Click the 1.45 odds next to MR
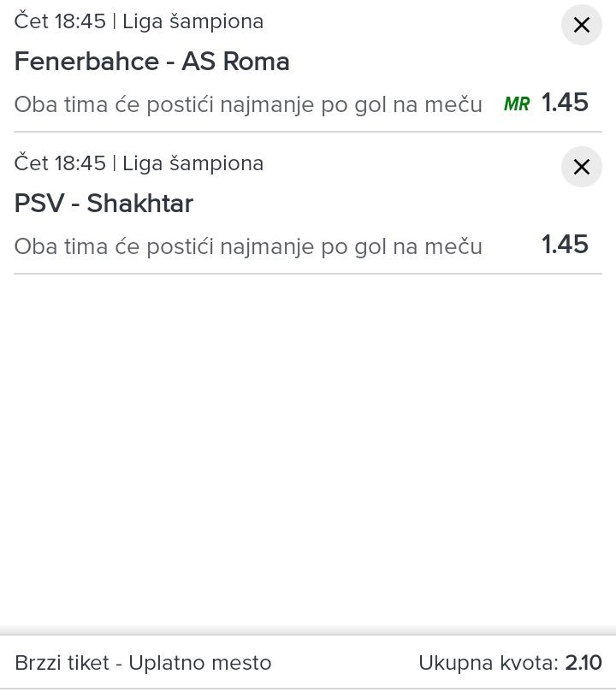Image resolution: width=616 pixels, height=698 pixels. [x=565, y=103]
